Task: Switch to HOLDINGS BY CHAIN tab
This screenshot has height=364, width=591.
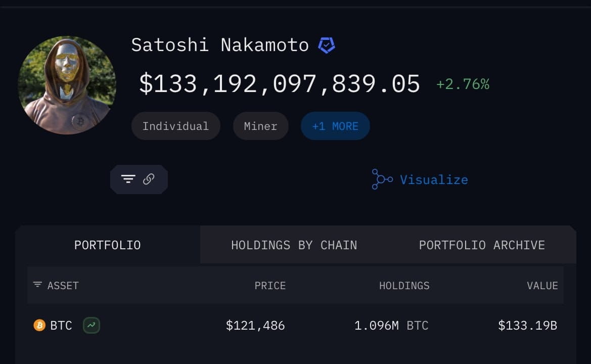Action: pos(294,245)
